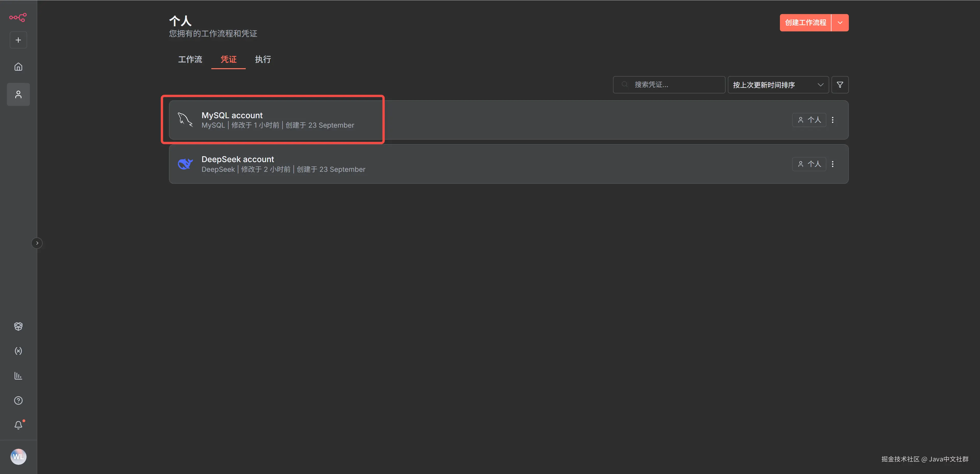Open the DeepSeek account more-options menu
Image resolution: width=980 pixels, height=474 pixels.
(x=833, y=164)
